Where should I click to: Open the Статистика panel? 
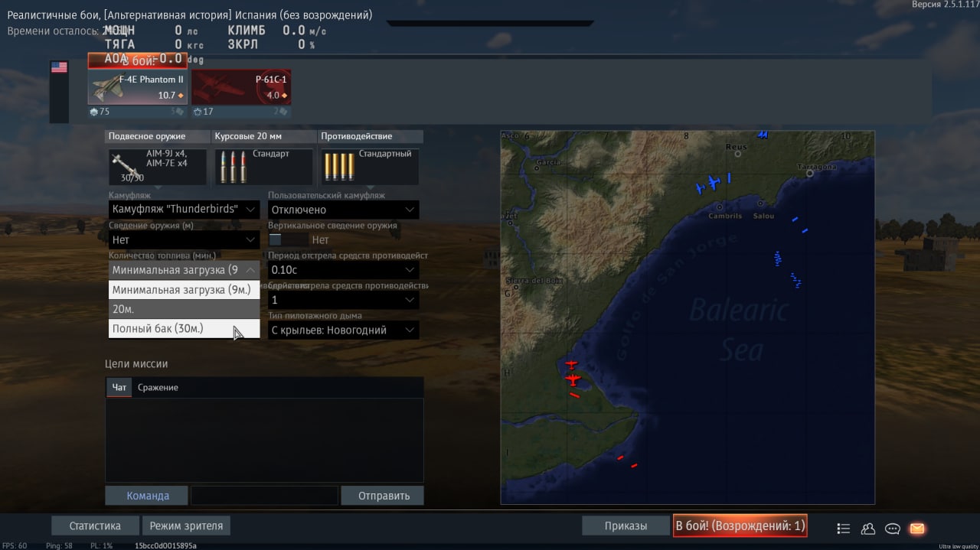[x=95, y=526]
